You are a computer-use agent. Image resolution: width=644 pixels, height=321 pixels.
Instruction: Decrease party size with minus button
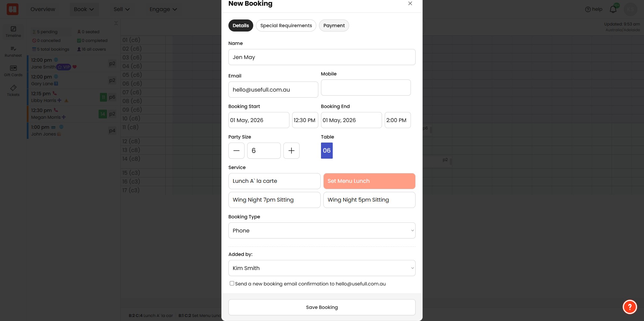click(x=236, y=151)
